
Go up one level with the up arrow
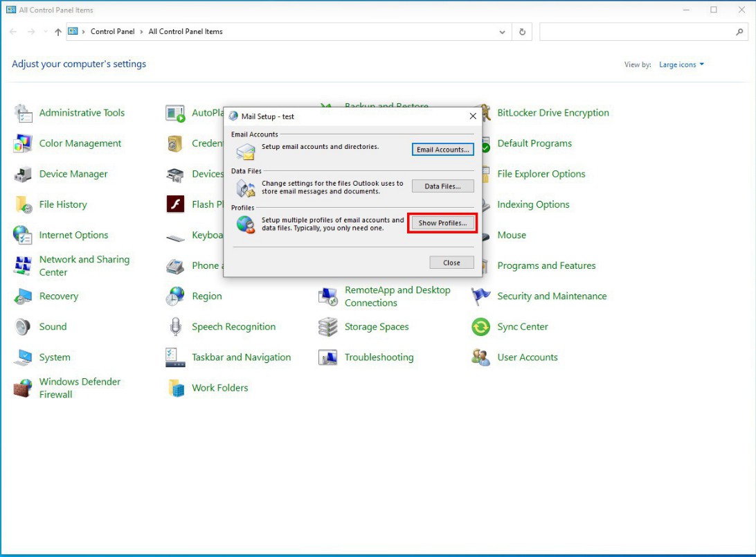pyautogui.click(x=58, y=32)
